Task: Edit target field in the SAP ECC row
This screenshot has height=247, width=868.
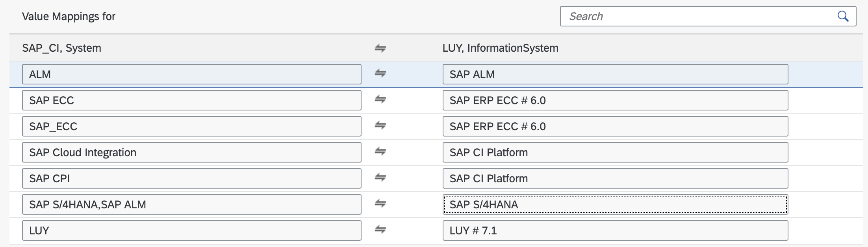Action: pos(615,100)
